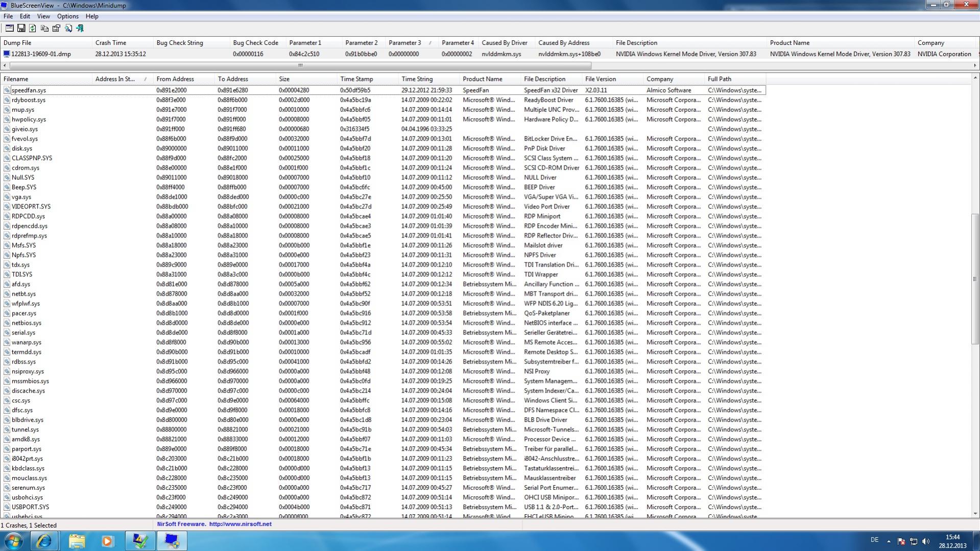Sort crashes by Crash Time column

coord(123,43)
